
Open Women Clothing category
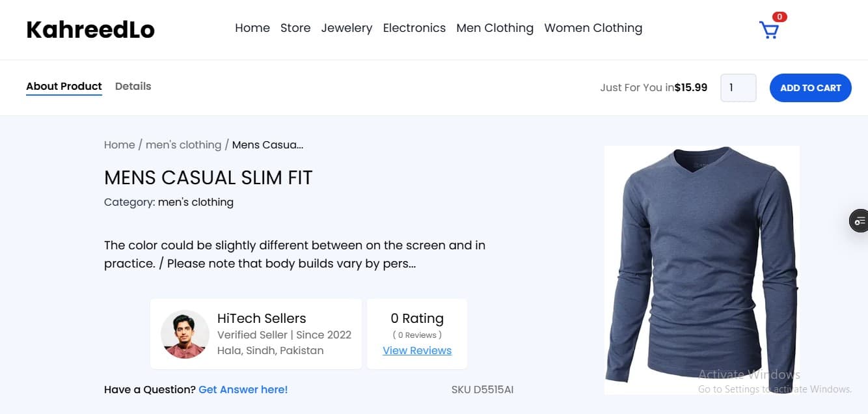593,28
